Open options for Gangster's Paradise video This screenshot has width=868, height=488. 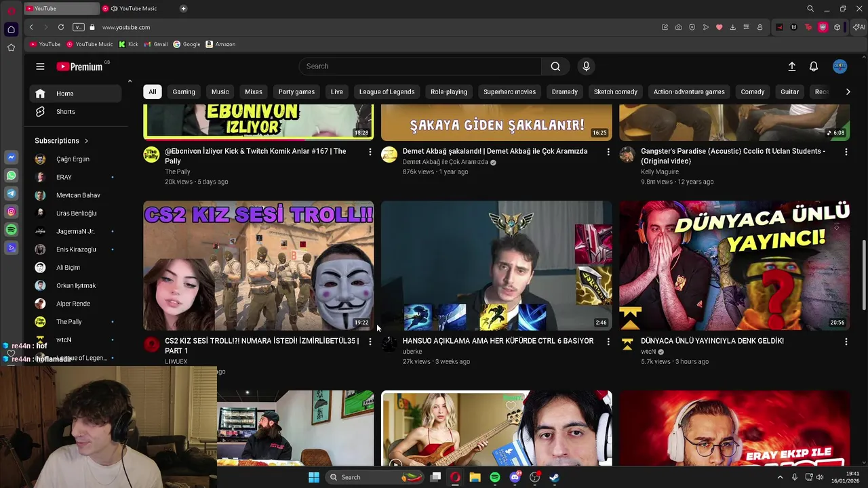point(846,152)
